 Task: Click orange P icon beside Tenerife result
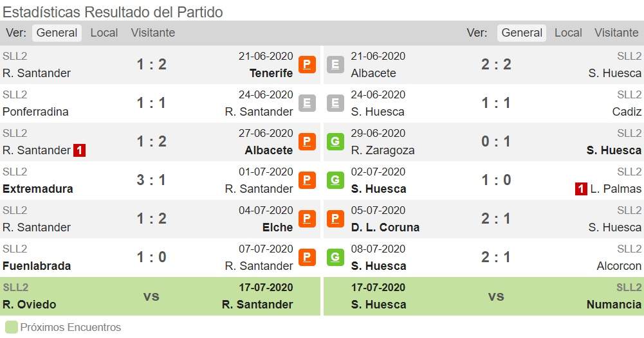tap(307, 64)
